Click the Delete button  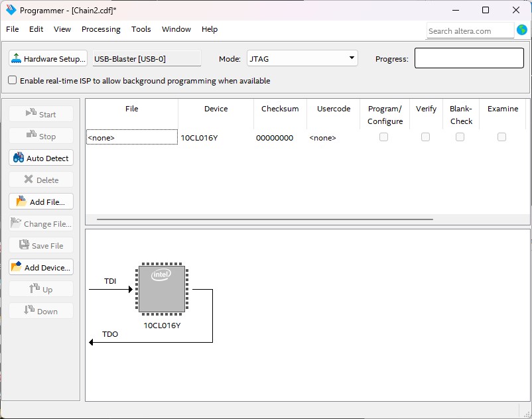click(41, 180)
